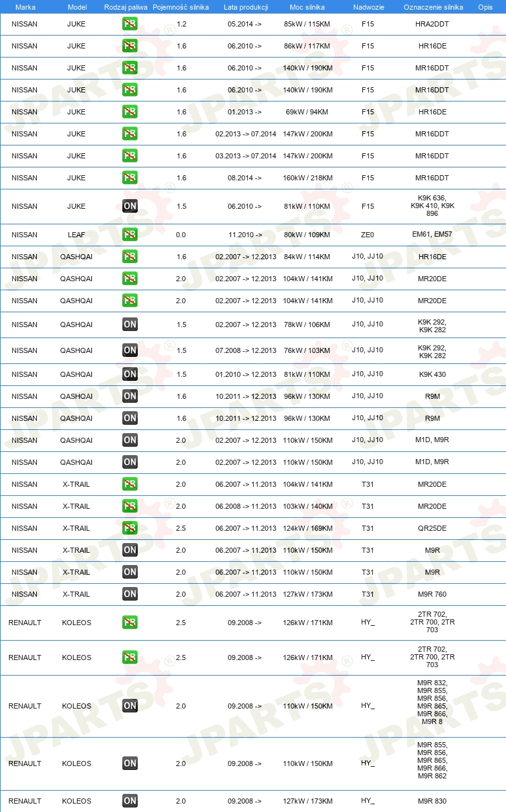Click petrol icon in X-TRAIL 104kW / 141KM row
Viewport: 506px width, 812px height.
129,484
